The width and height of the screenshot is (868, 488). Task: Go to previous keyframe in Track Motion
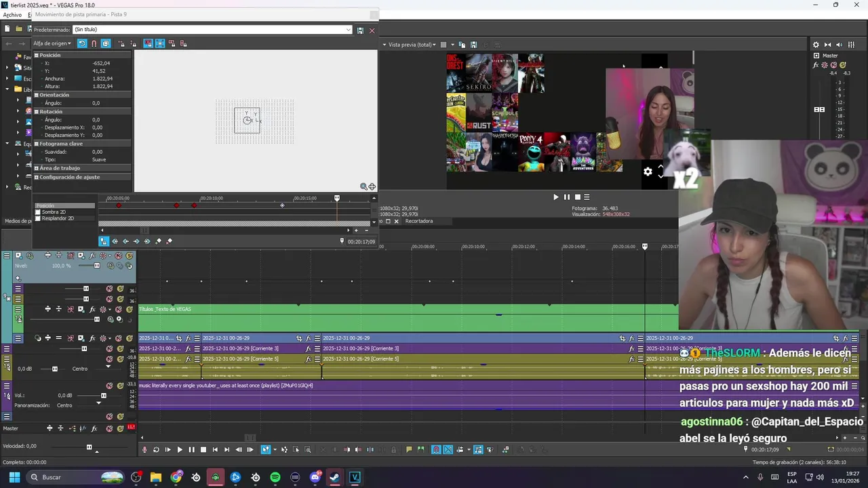click(125, 241)
